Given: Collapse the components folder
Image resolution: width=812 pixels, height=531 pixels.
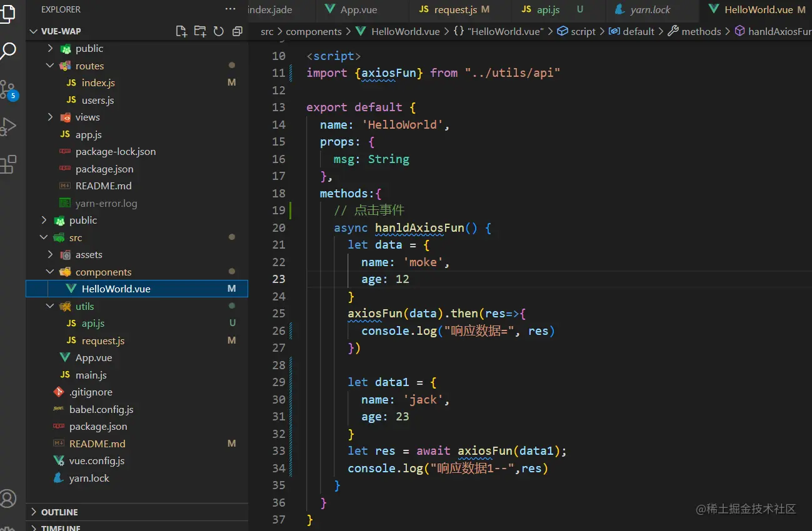Looking at the screenshot, I should [x=103, y=272].
